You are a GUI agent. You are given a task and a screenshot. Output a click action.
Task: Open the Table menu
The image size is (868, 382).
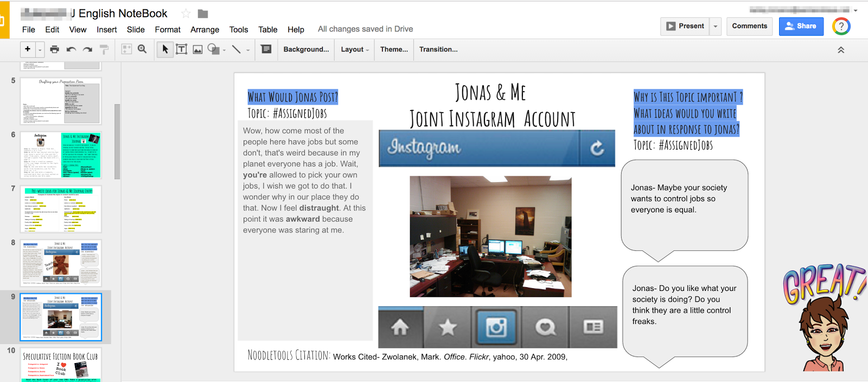click(268, 29)
